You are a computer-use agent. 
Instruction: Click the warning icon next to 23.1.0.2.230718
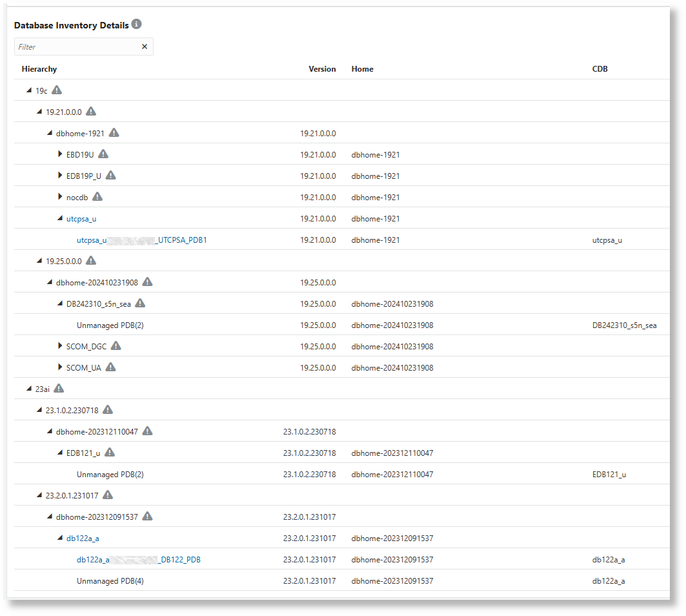108,410
